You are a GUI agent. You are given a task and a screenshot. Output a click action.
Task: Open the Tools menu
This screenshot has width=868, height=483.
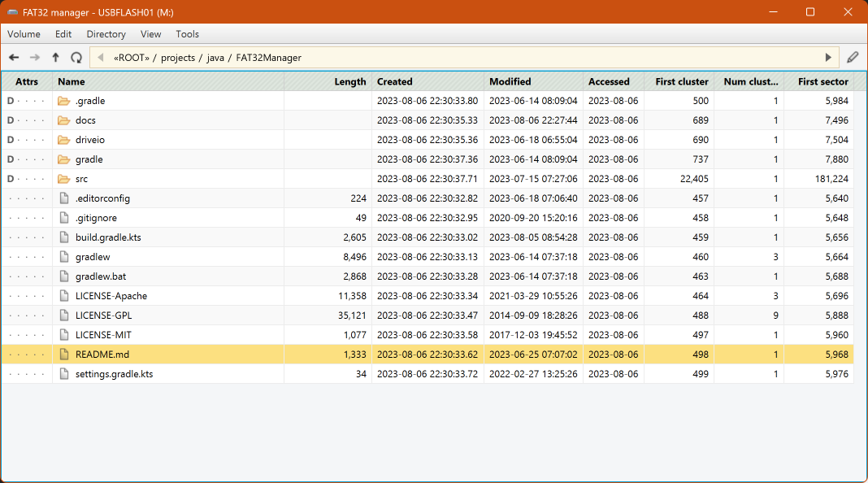point(187,34)
